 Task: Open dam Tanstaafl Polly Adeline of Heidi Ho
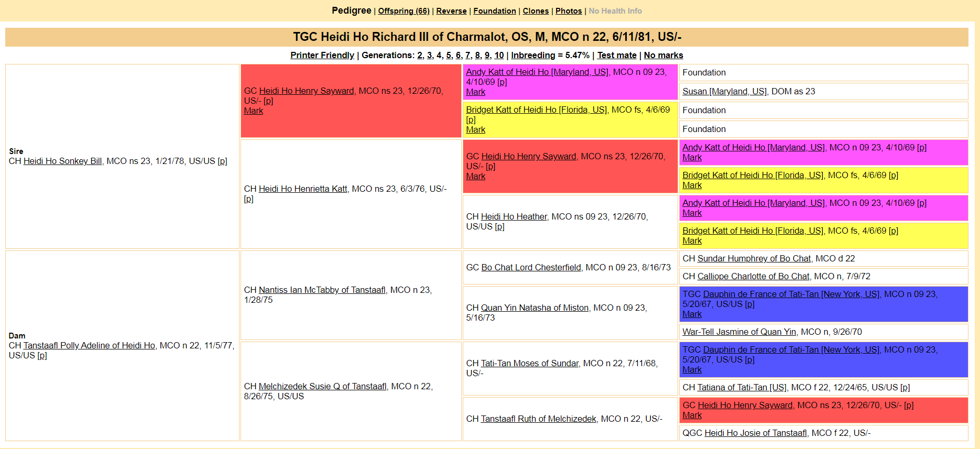(89, 345)
